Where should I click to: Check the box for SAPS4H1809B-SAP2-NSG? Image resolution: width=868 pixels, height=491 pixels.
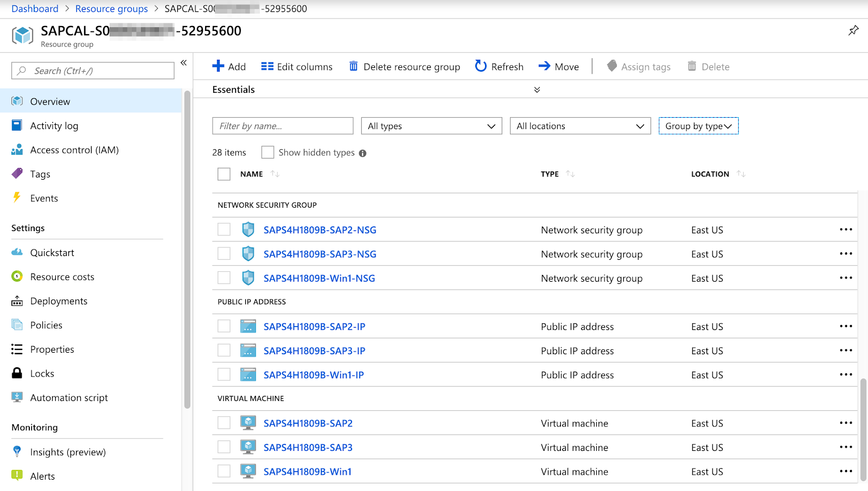(x=224, y=229)
